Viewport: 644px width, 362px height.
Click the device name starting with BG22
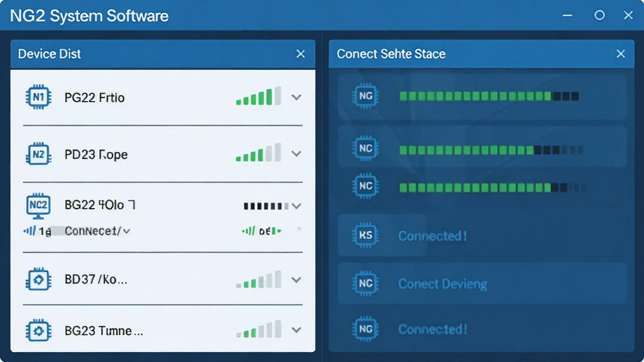pos(100,205)
